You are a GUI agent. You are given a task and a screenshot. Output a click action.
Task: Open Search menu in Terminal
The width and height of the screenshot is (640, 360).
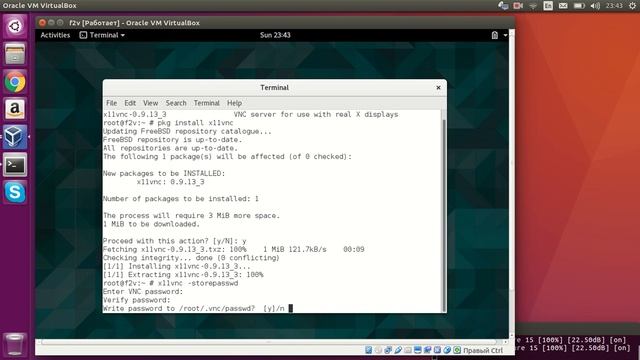176,103
